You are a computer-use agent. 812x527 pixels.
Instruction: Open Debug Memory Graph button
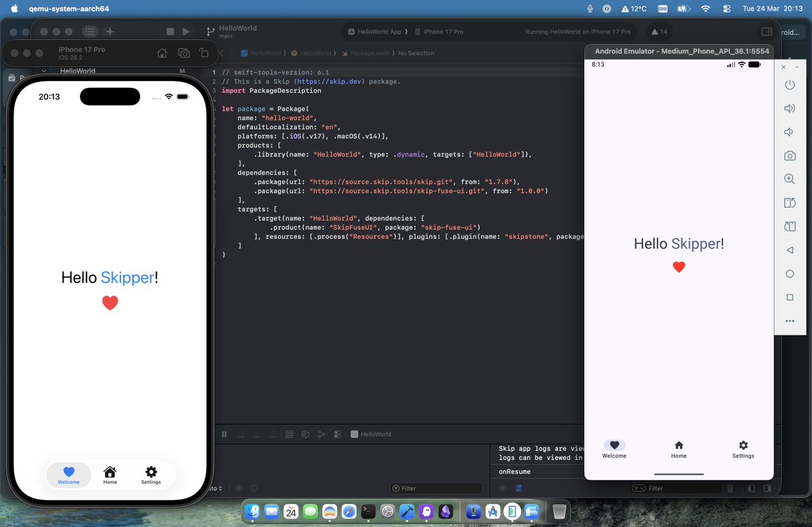point(321,434)
